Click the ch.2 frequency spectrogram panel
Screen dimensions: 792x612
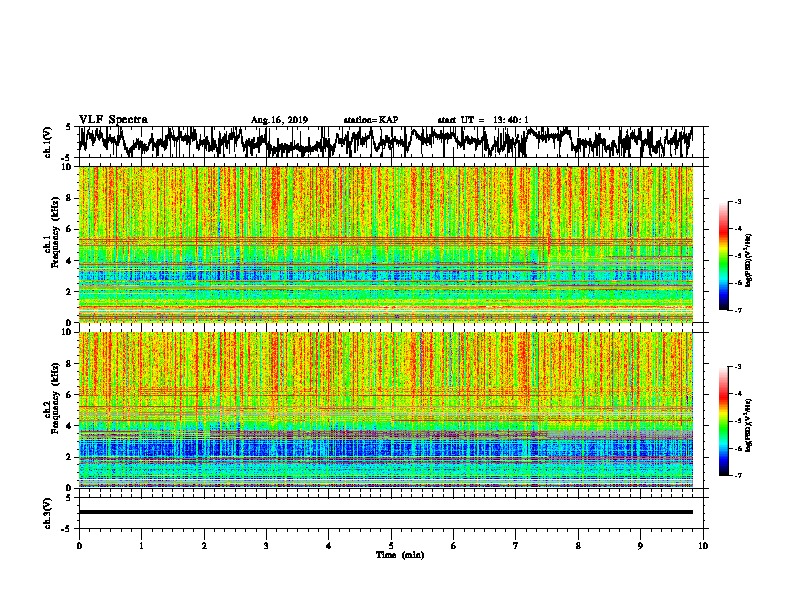pyautogui.click(x=385, y=410)
